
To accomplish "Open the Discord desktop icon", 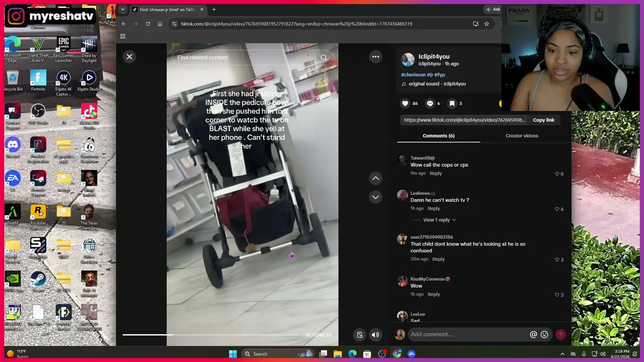I will (x=13, y=148).
